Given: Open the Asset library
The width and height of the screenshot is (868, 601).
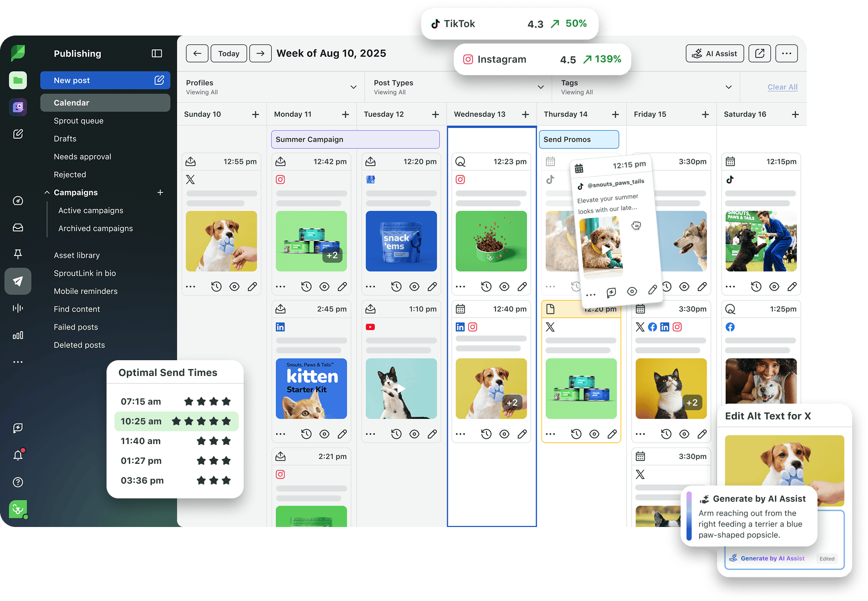Looking at the screenshot, I should (x=76, y=255).
